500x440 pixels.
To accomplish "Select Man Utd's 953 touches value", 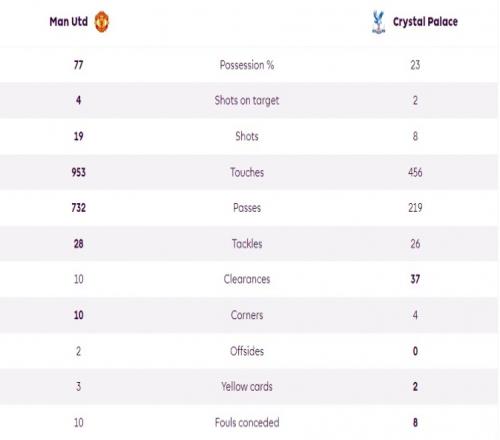I will (x=78, y=172).
